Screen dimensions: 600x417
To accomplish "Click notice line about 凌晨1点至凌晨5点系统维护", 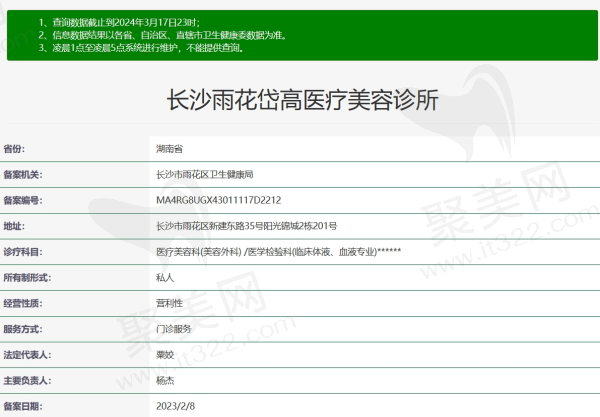I will point(141,48).
